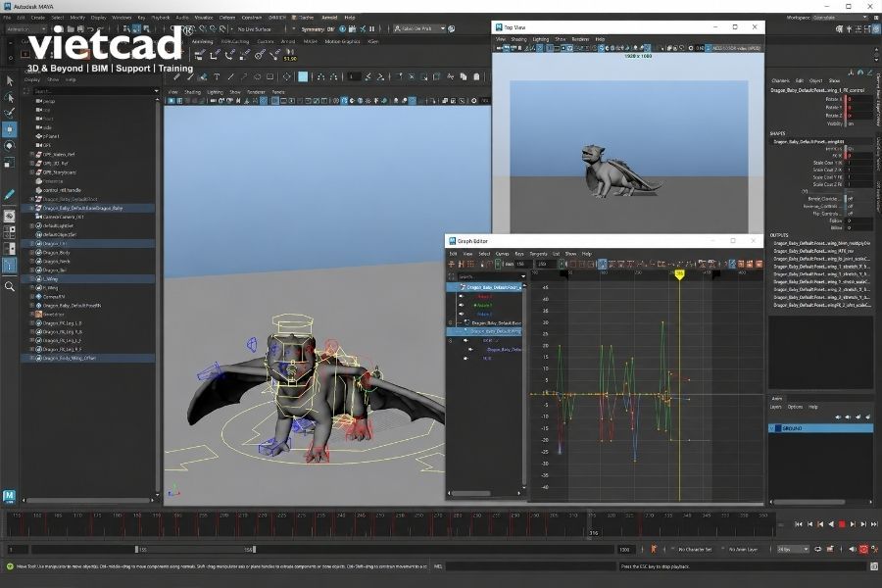Click the first rigging shelf icon

tap(200, 55)
